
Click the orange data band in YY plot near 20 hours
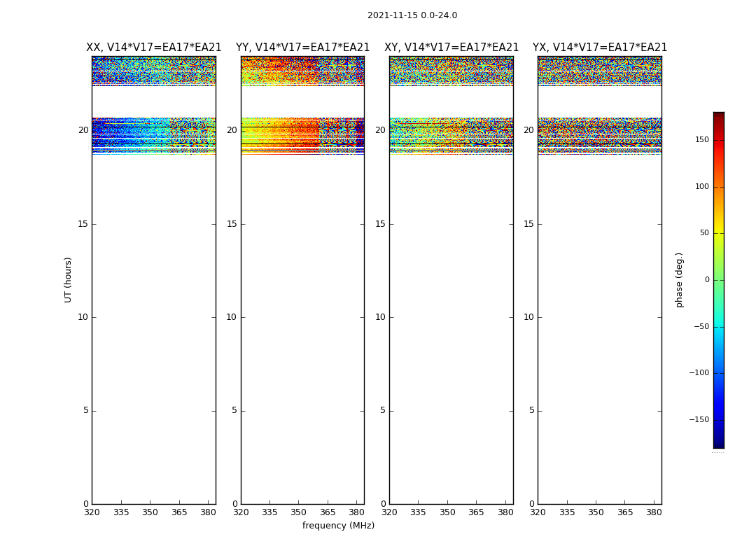pyautogui.click(x=294, y=134)
